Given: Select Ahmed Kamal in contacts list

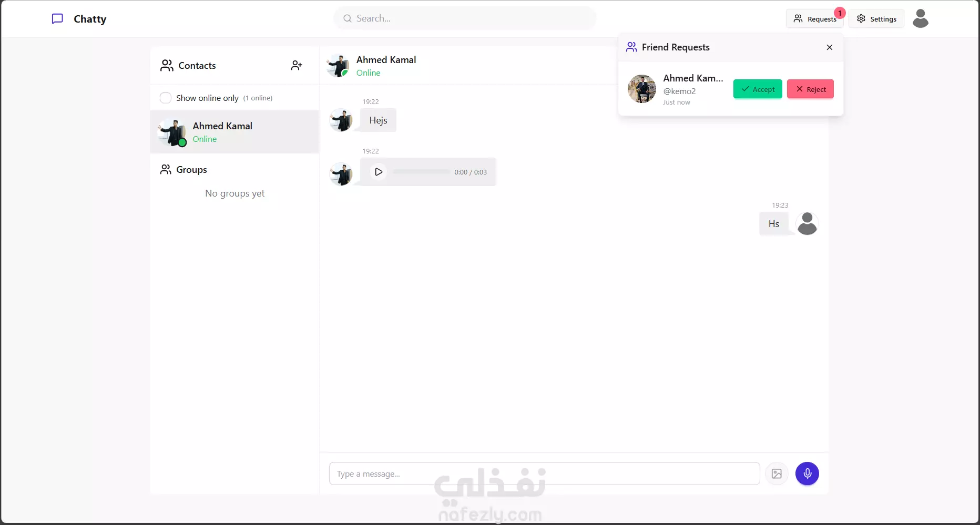Looking at the screenshot, I should (234, 132).
